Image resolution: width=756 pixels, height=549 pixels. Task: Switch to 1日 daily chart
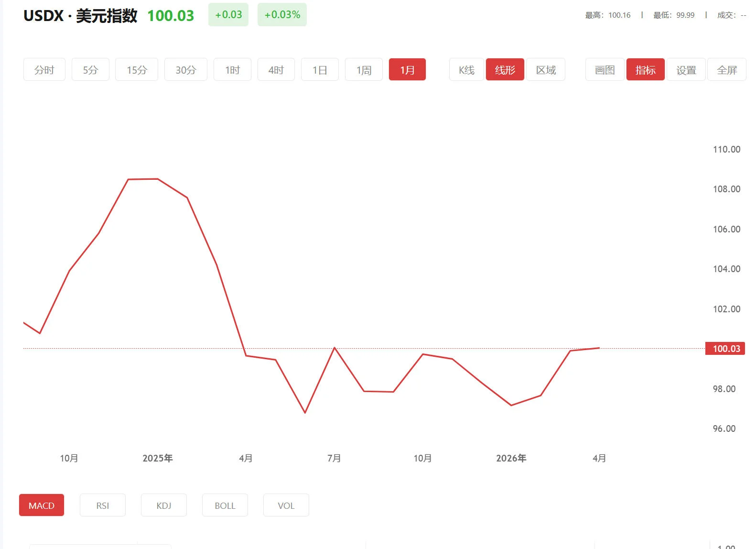pyautogui.click(x=320, y=70)
